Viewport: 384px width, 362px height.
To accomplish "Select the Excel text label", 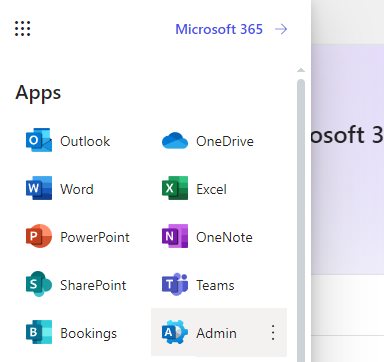I will click(211, 189).
